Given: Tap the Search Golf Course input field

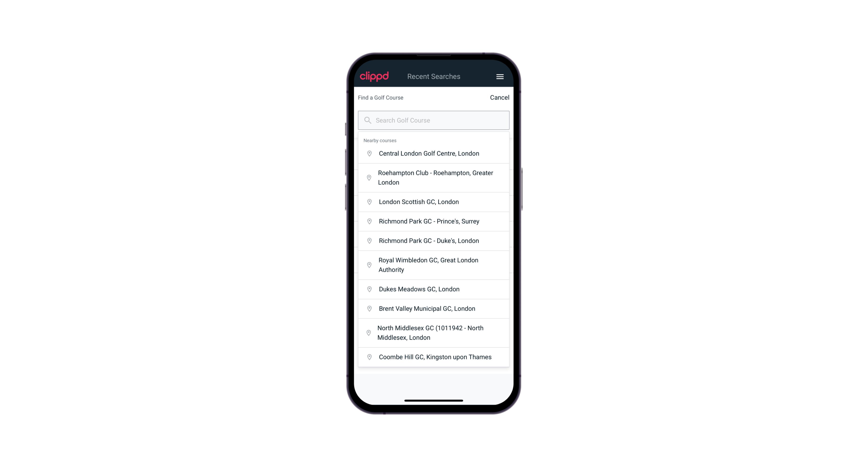Looking at the screenshot, I should click(x=434, y=120).
